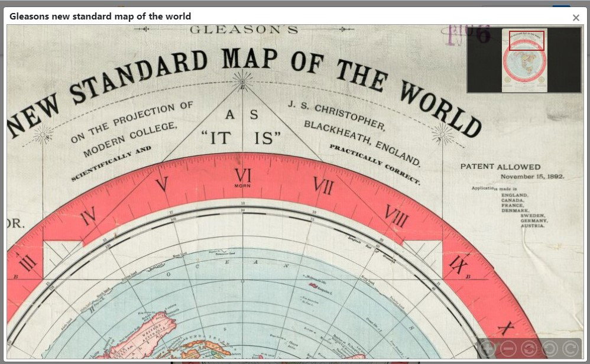Image resolution: width=590 pixels, height=364 pixels.
Task: Click Roman numeral VIII on red ring
Action: (x=397, y=216)
